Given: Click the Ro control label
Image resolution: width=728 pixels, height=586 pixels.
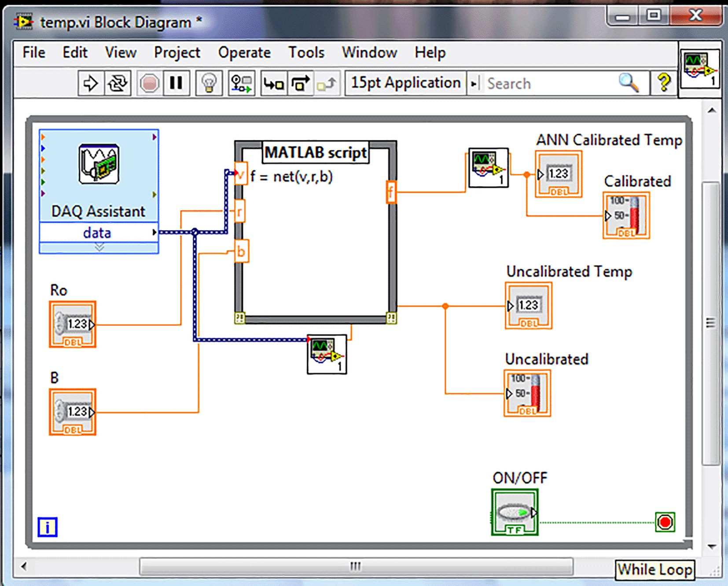Looking at the screenshot, I should [x=59, y=290].
